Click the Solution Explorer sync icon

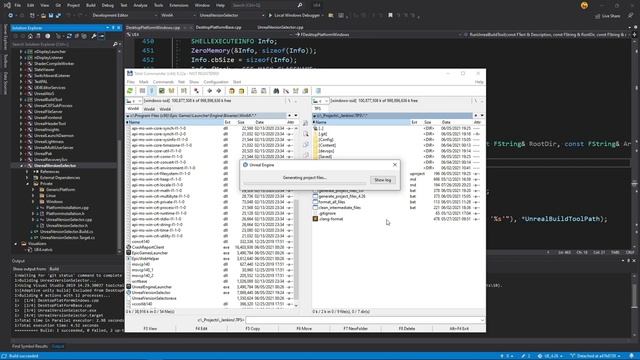[x=69, y=36]
